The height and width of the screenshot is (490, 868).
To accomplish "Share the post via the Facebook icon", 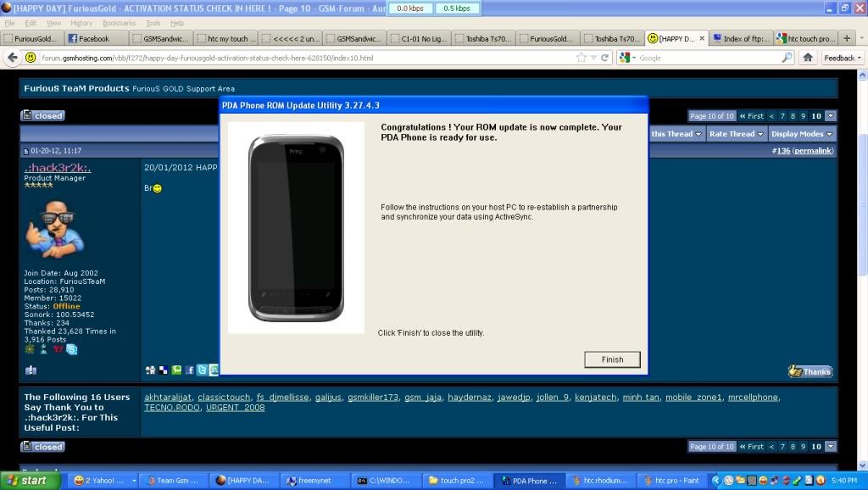I will (189, 370).
